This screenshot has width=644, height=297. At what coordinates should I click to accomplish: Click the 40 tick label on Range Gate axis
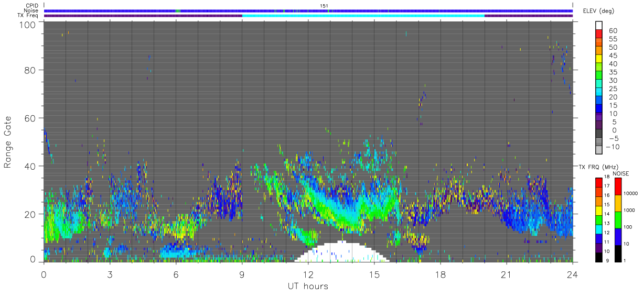[x=30, y=166]
